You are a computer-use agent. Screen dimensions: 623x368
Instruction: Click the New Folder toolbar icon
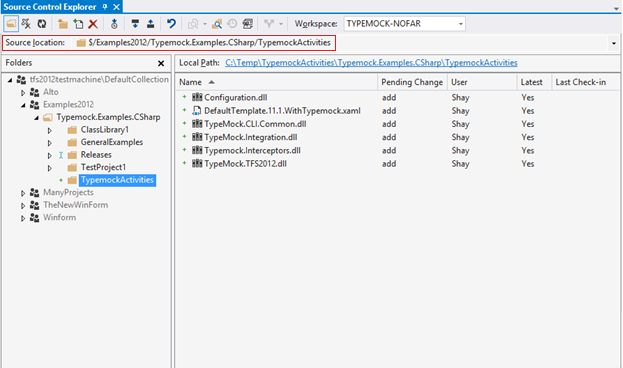(x=62, y=24)
